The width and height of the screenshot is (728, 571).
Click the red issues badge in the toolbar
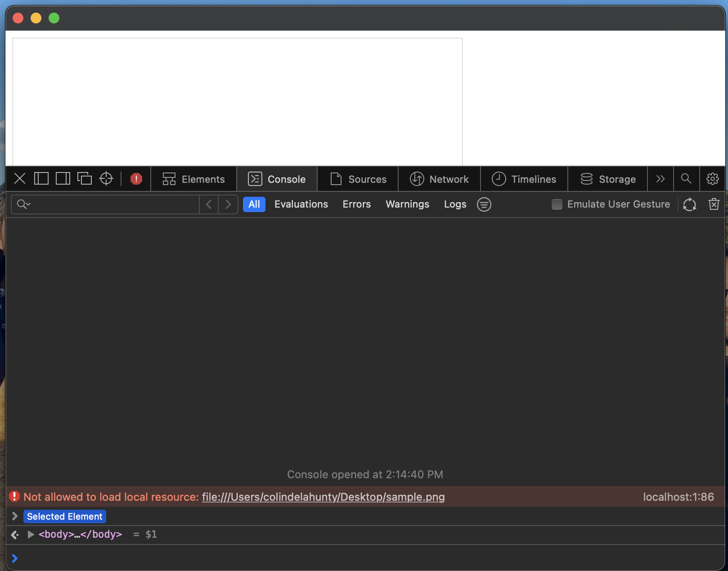[x=136, y=179]
